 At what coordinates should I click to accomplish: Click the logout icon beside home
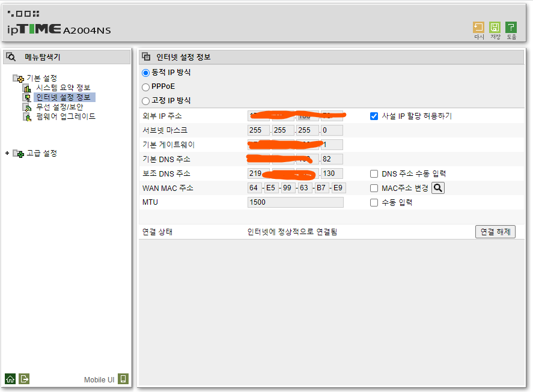pos(24,379)
